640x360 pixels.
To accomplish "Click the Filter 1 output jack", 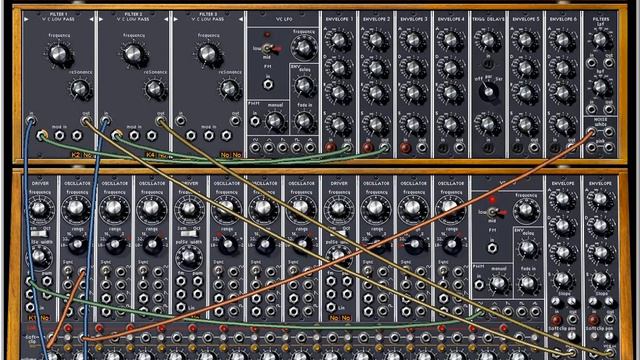I will (x=87, y=121).
